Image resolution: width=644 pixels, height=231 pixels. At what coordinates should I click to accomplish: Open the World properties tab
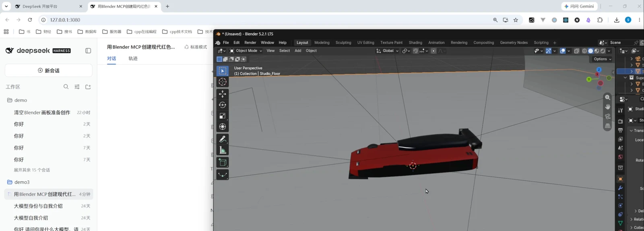[620, 157]
